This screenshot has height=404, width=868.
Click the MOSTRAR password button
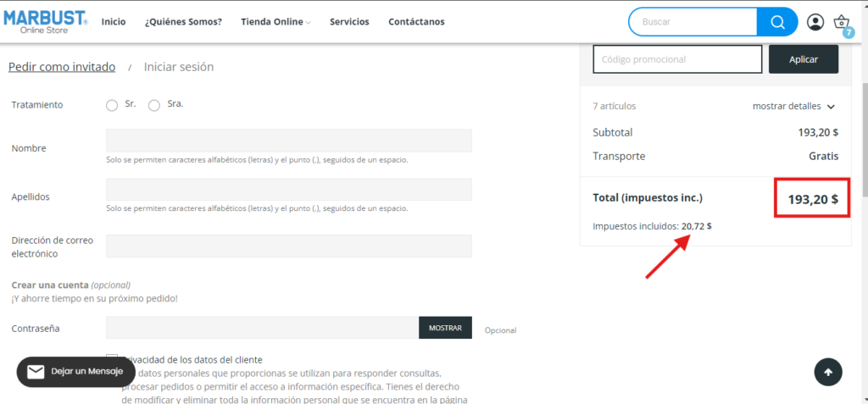tap(445, 328)
